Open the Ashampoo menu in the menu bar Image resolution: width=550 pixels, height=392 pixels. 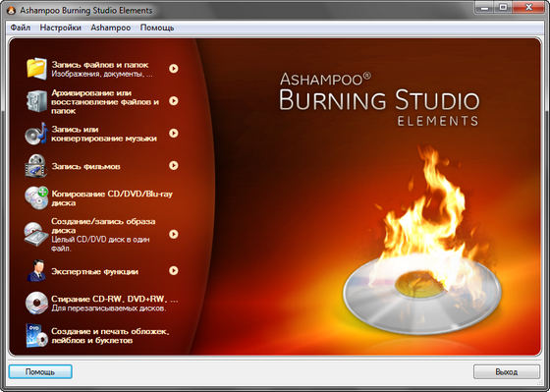110,28
